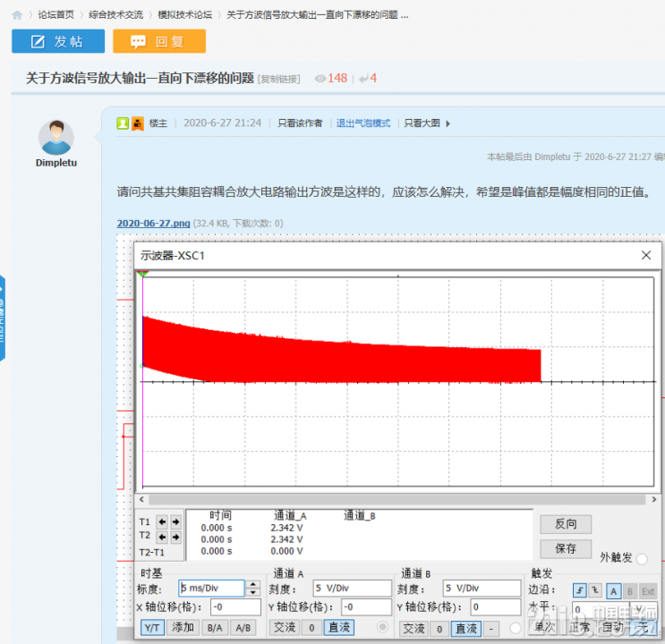The image size is (665, 644).
Task: Select 自动 trigger mode
Action: pos(613,627)
